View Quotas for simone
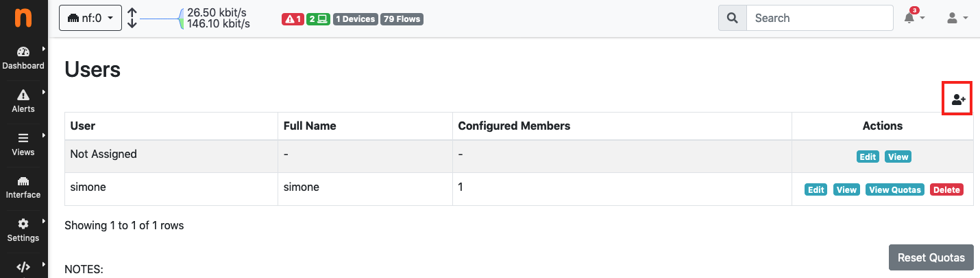 (895, 189)
